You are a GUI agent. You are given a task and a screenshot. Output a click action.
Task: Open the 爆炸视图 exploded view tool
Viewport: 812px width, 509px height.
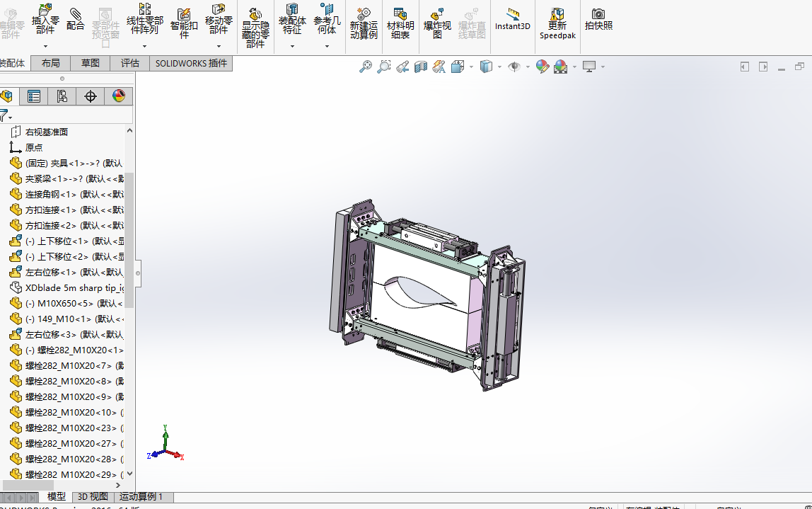tap(437, 23)
